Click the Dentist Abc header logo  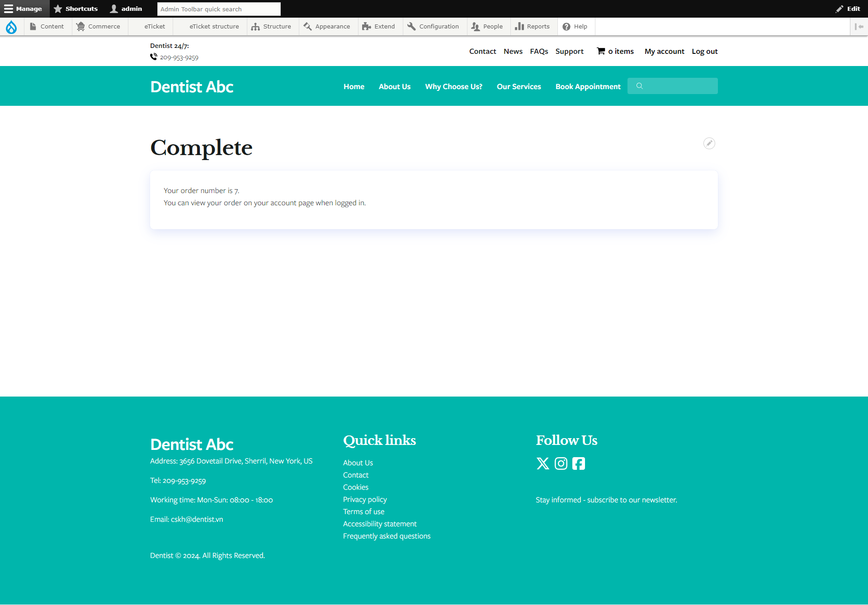[x=192, y=86]
